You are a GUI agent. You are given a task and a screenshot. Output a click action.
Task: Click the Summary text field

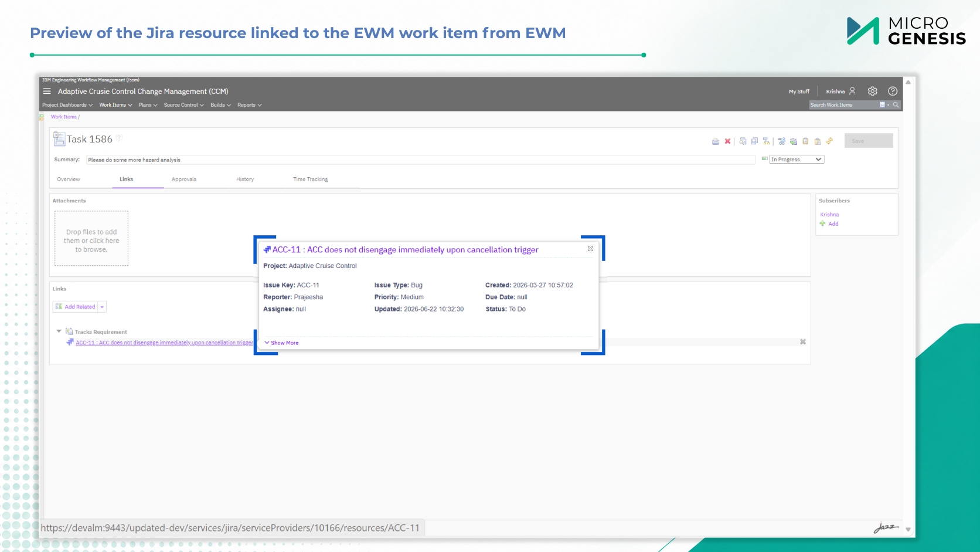[x=421, y=160]
